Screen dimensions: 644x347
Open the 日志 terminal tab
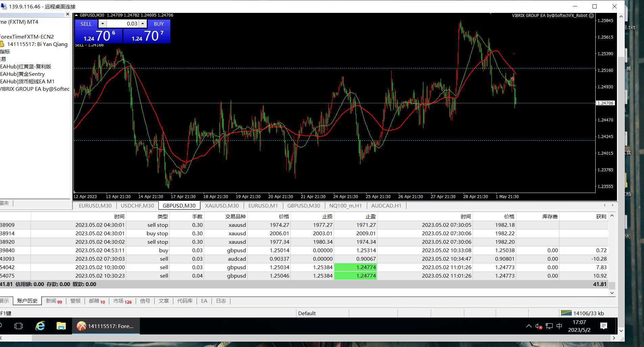click(x=221, y=301)
